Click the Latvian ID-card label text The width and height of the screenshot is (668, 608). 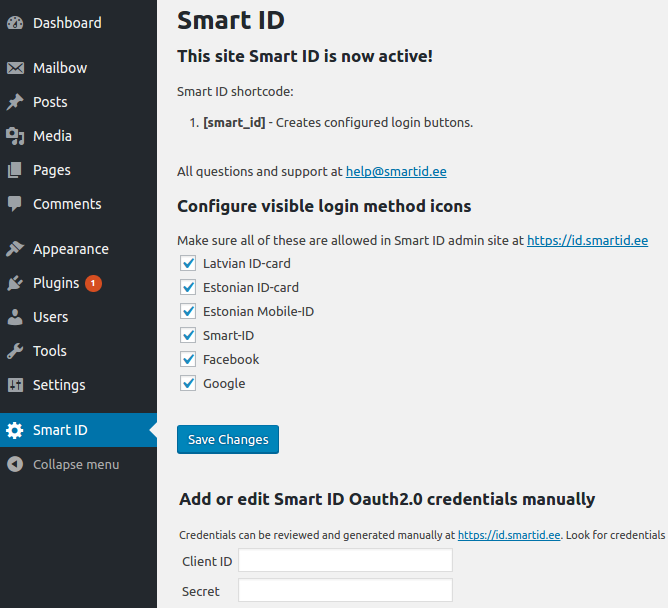[x=247, y=263]
